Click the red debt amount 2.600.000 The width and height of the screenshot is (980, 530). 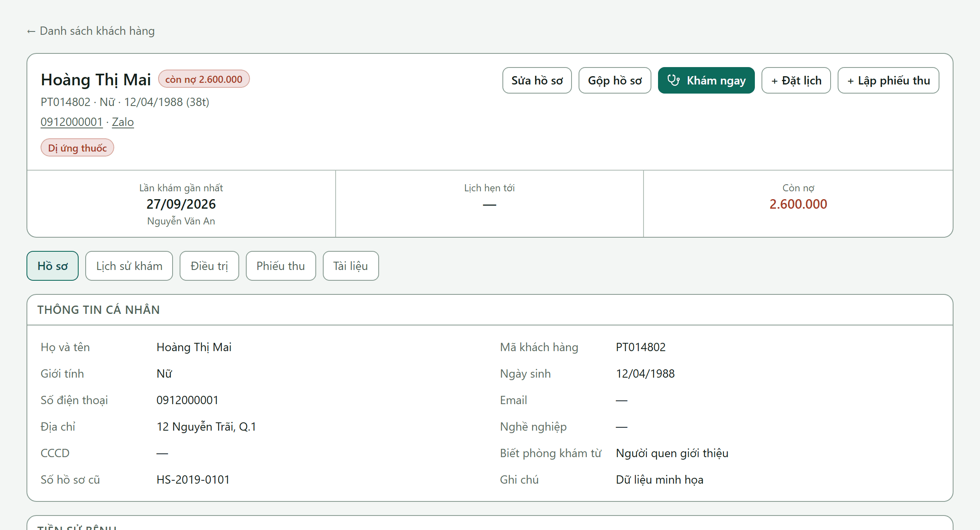coord(798,204)
